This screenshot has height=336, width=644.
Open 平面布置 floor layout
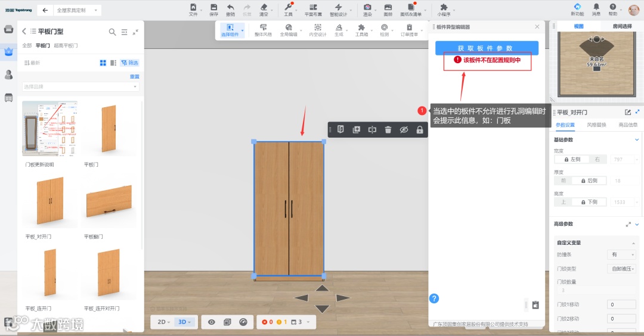pyautogui.click(x=313, y=10)
